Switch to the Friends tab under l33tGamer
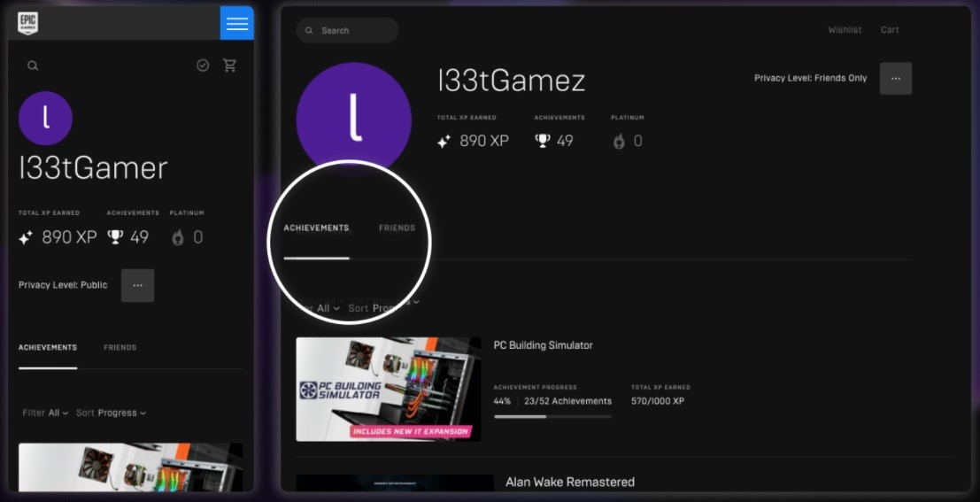This screenshot has height=502, width=980. click(x=120, y=348)
